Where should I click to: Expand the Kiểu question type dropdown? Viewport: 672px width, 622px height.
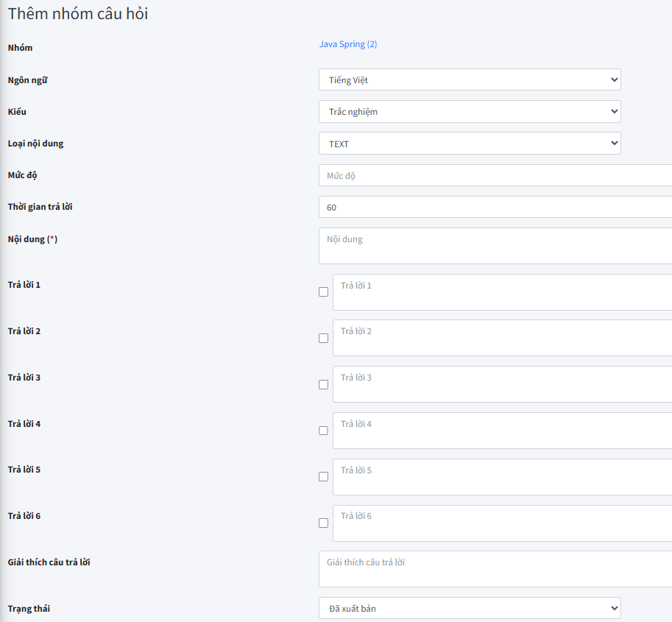(470, 112)
